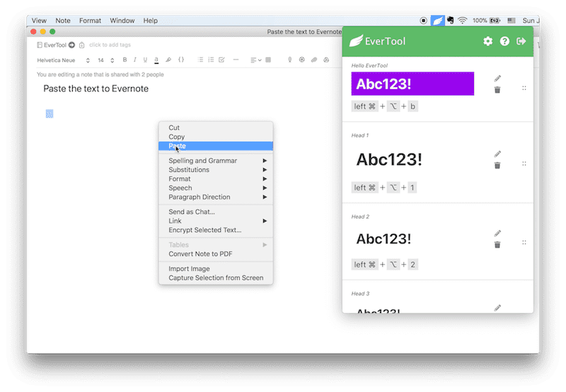This screenshot has height=392, width=566.
Task: Apply the Head 1 Abc123! style preview
Action: pyautogui.click(x=389, y=159)
